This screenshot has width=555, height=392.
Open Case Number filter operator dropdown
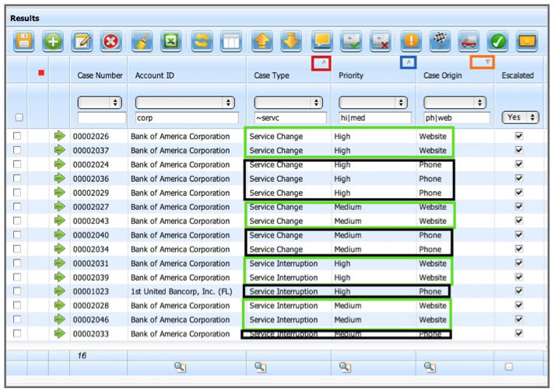100,103
